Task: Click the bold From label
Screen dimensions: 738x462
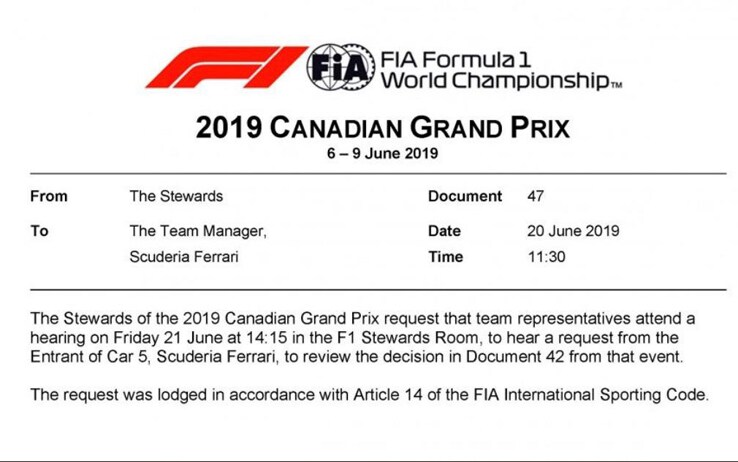Action: [49, 196]
